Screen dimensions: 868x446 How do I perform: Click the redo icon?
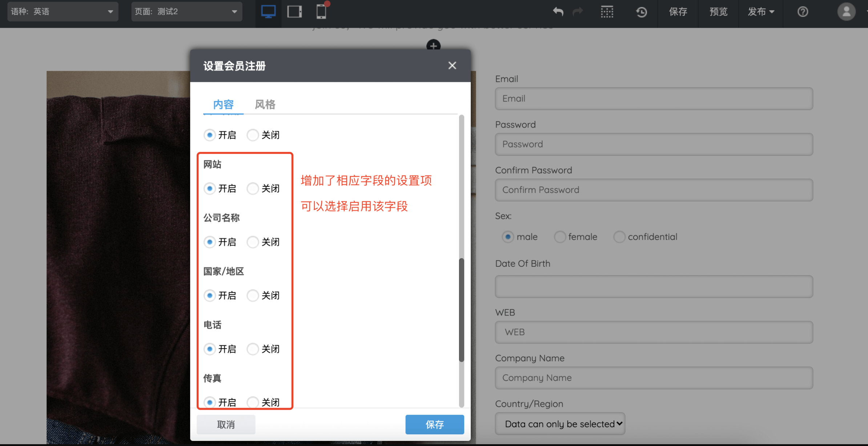(x=578, y=12)
